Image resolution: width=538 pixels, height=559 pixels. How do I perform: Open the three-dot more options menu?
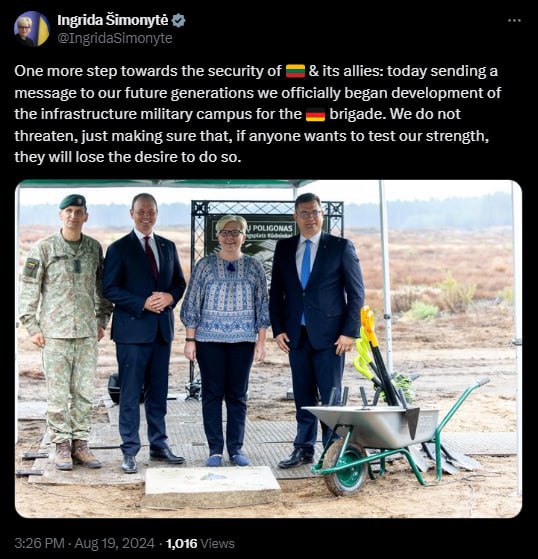[514, 21]
